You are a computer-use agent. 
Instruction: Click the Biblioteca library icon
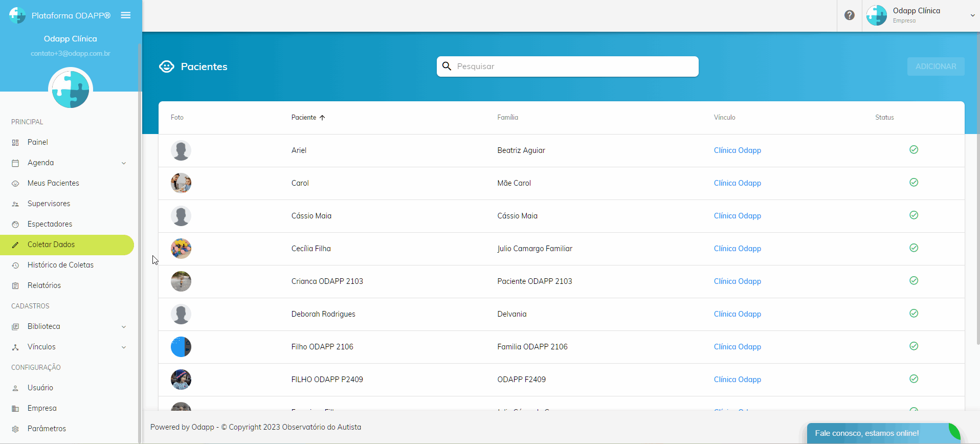coord(15,327)
